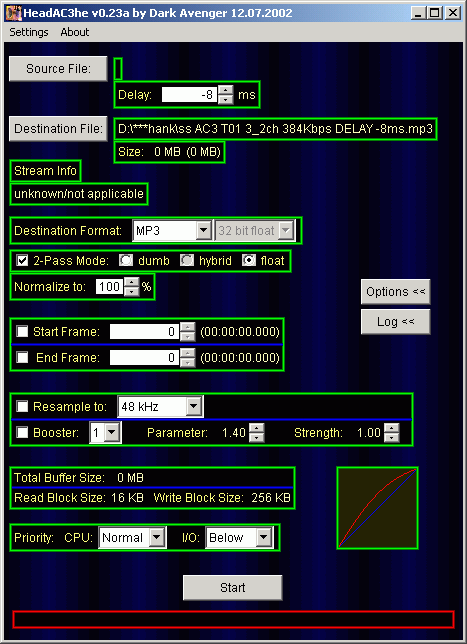467x644 pixels.
Task: Decrease Booster Strength value with the down arrow
Action: [x=392, y=437]
